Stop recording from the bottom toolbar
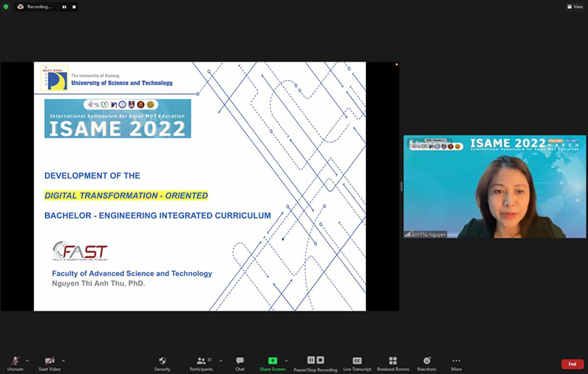This screenshot has height=374, width=588. [320, 360]
